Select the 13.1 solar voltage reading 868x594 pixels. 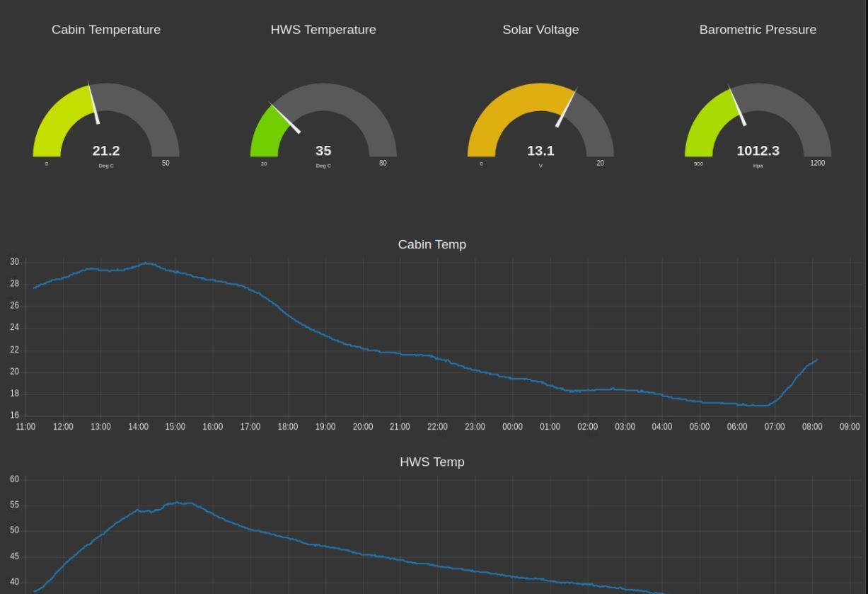[540, 151]
